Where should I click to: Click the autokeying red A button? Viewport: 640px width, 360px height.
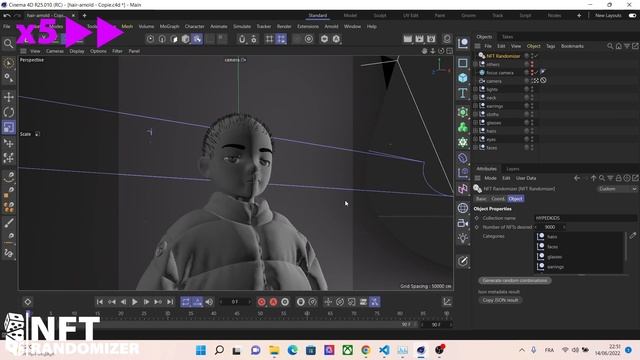[273, 302]
